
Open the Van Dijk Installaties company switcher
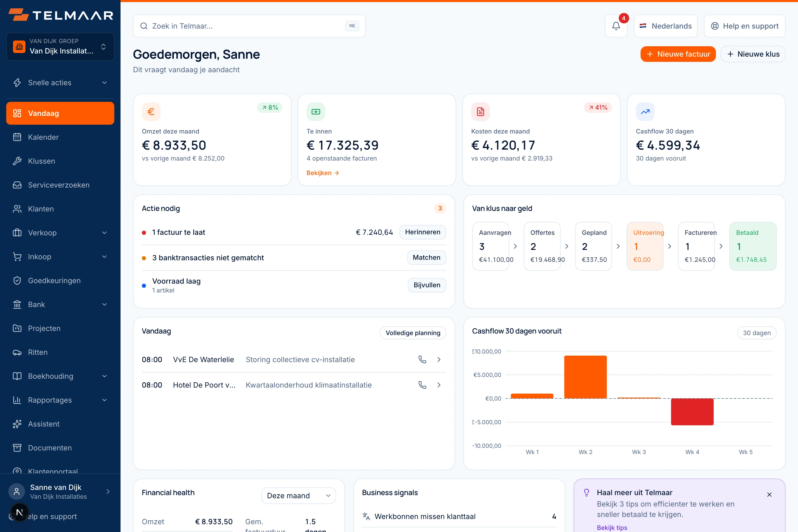60,47
